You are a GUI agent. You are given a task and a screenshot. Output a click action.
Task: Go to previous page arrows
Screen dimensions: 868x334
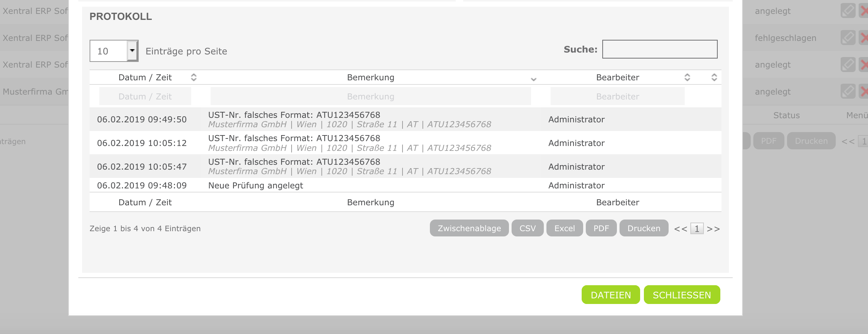click(680, 229)
